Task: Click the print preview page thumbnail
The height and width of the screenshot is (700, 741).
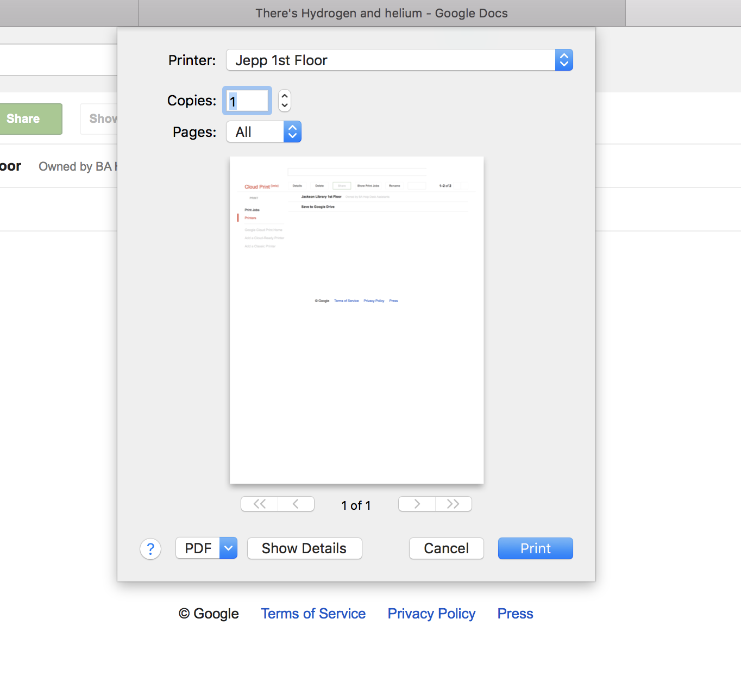Action: coord(356,319)
